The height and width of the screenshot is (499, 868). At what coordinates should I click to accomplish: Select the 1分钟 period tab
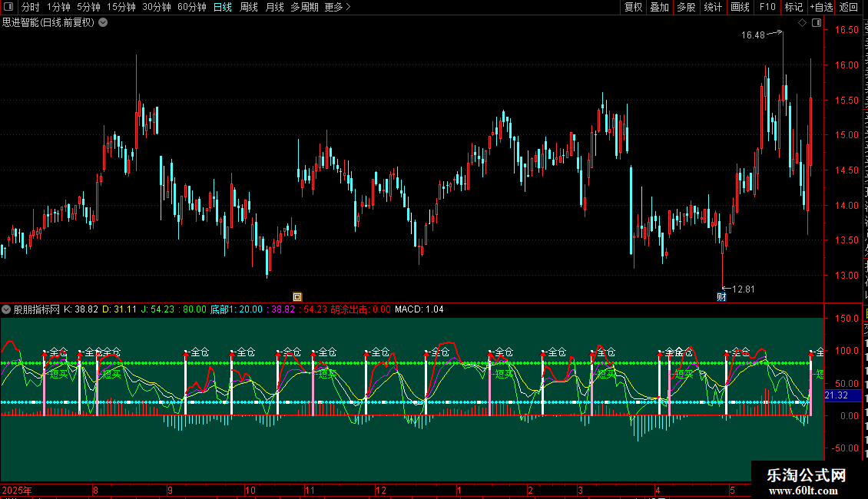[58, 7]
